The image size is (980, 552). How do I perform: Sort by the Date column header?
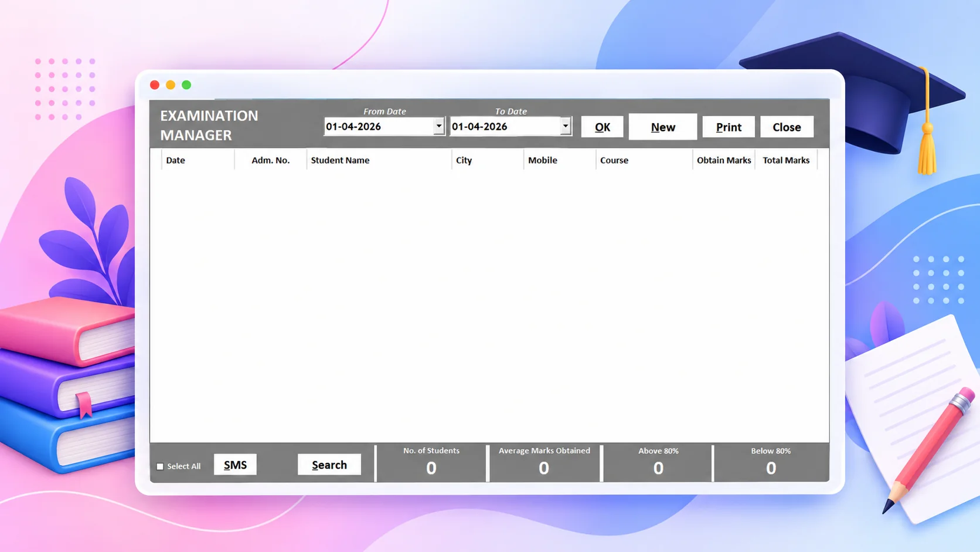pyautogui.click(x=198, y=160)
